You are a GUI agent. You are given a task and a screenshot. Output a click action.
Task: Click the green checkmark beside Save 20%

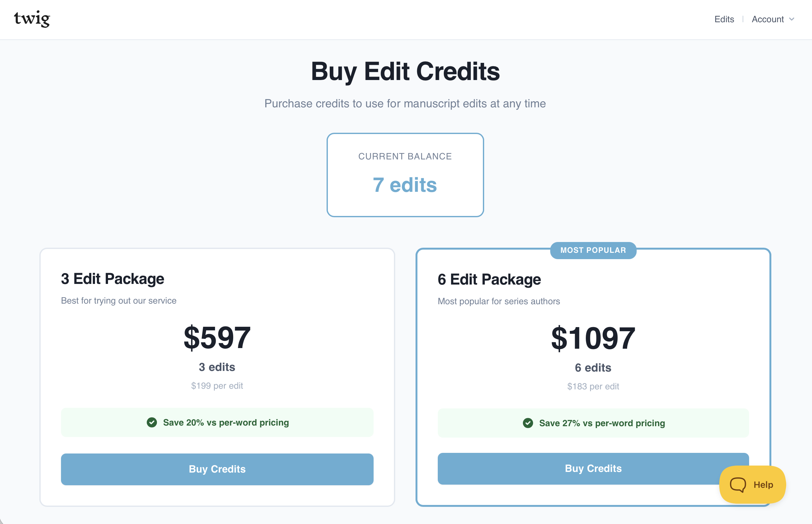click(152, 422)
